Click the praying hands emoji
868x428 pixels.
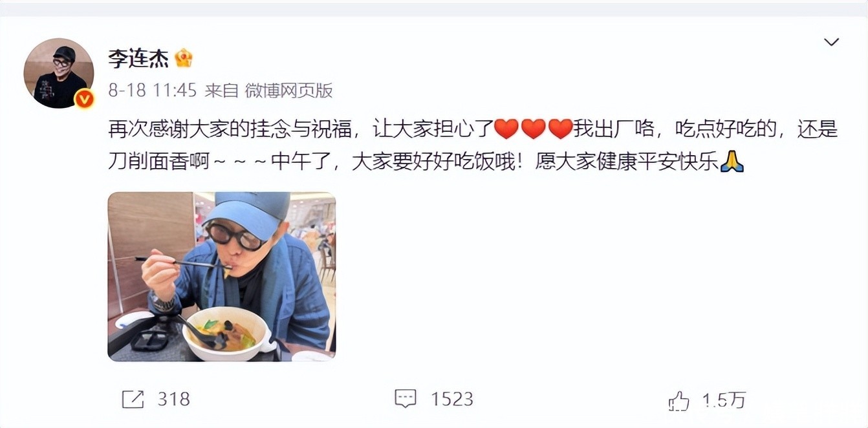coord(732,162)
